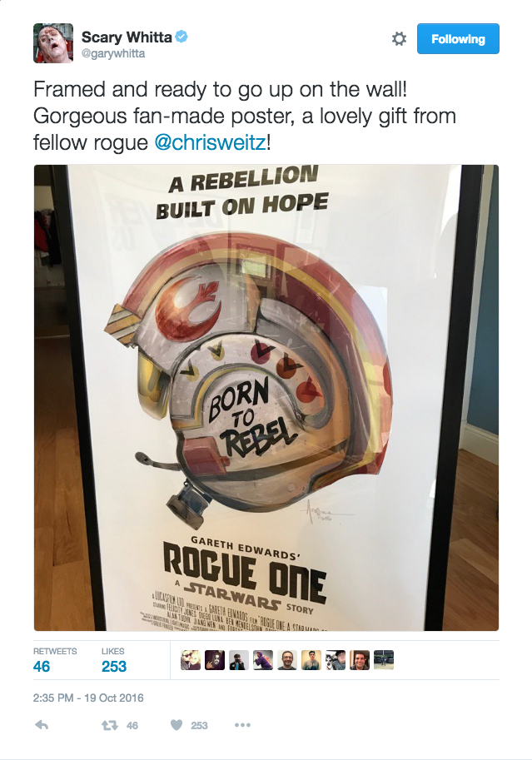The height and width of the screenshot is (760, 532).
Task: Retweet using the retweet arrows icon
Action: (110, 725)
